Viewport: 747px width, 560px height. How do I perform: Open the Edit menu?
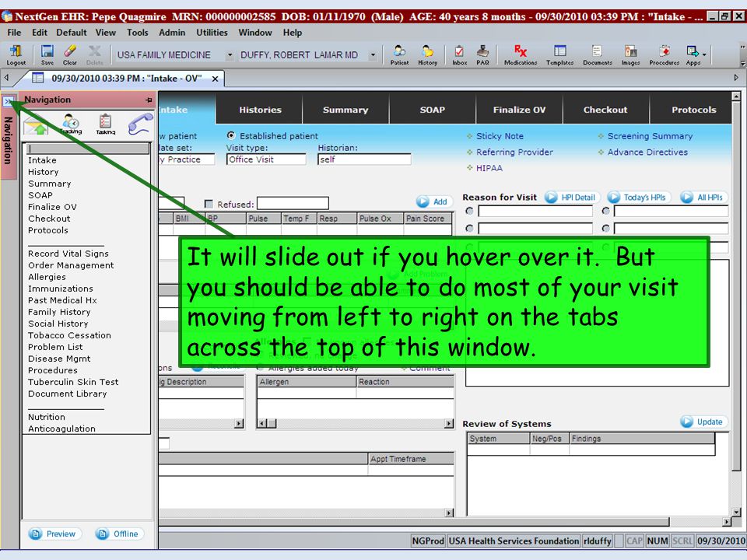tap(40, 33)
